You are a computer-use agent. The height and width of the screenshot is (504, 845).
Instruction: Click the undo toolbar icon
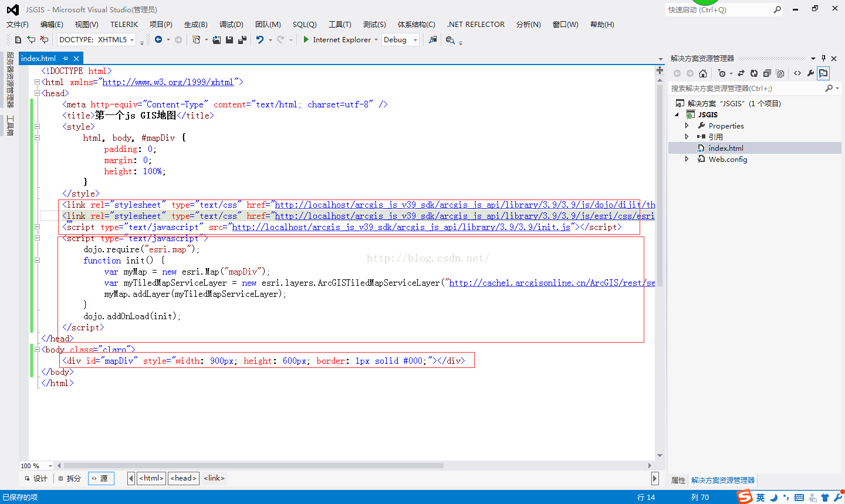(x=260, y=40)
